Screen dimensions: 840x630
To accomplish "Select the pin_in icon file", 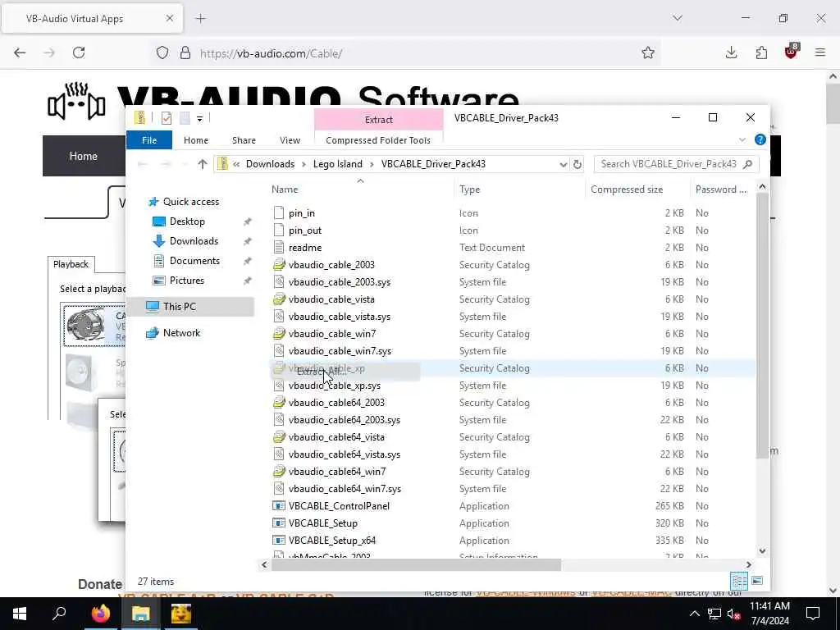I will (x=302, y=213).
